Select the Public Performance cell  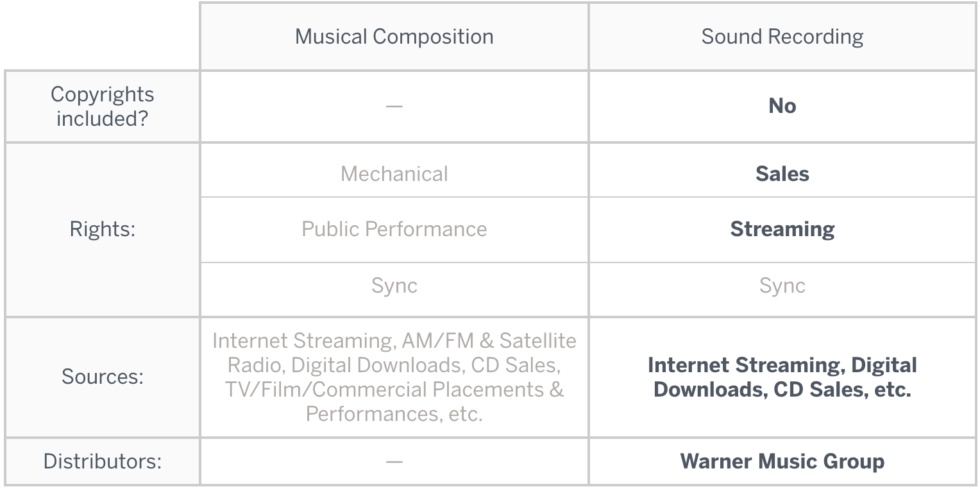394,230
